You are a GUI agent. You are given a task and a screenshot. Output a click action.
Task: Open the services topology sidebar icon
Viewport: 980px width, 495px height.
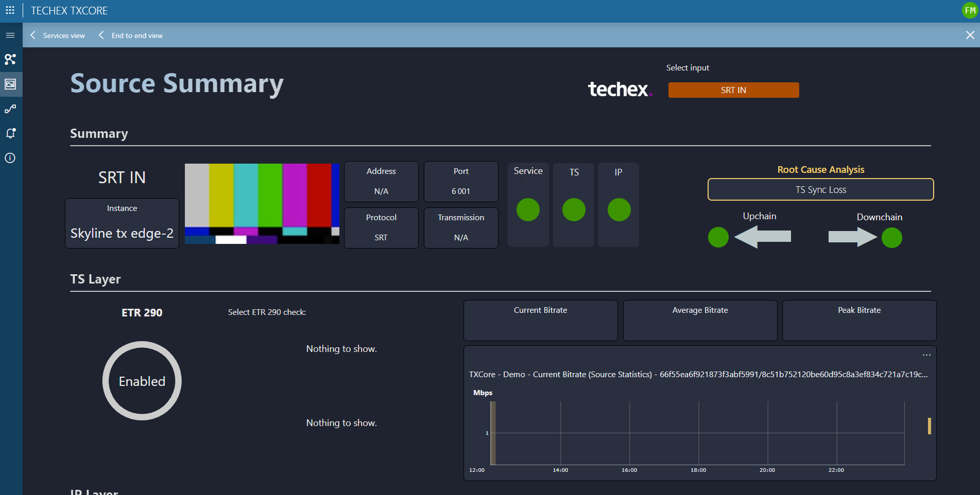(x=10, y=59)
